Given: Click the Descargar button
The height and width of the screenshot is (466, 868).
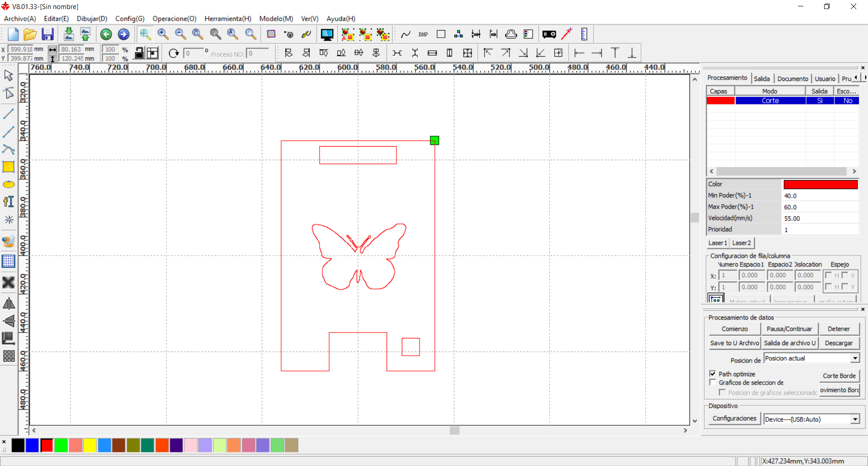Looking at the screenshot, I should tap(839, 343).
